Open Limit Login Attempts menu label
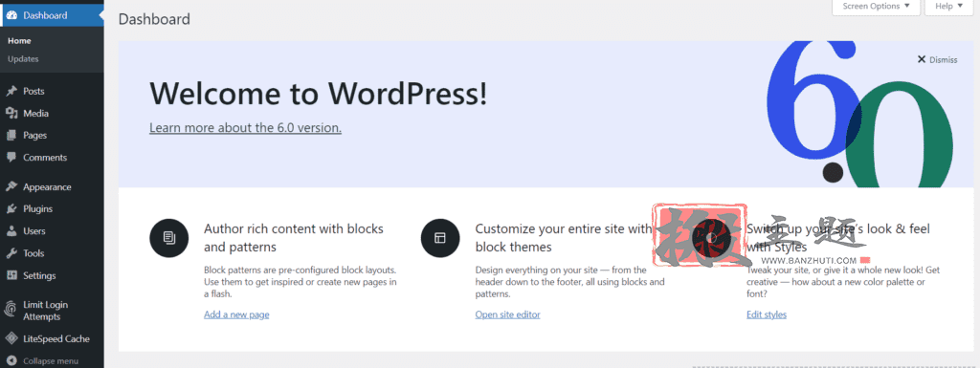 (46, 311)
